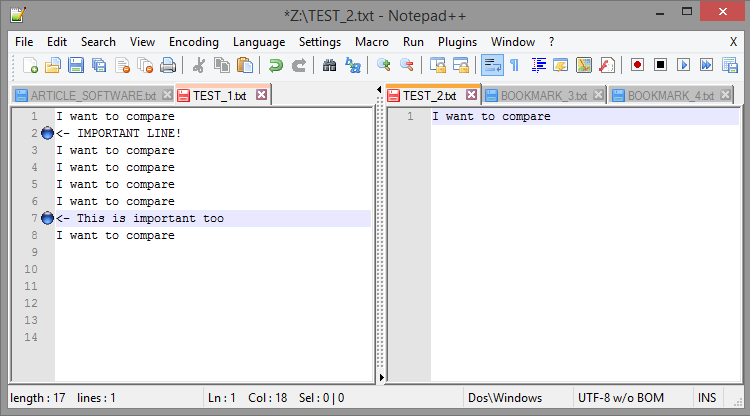750x416 pixels.
Task: Close the TEST_2.txt tab
Action: [472, 95]
